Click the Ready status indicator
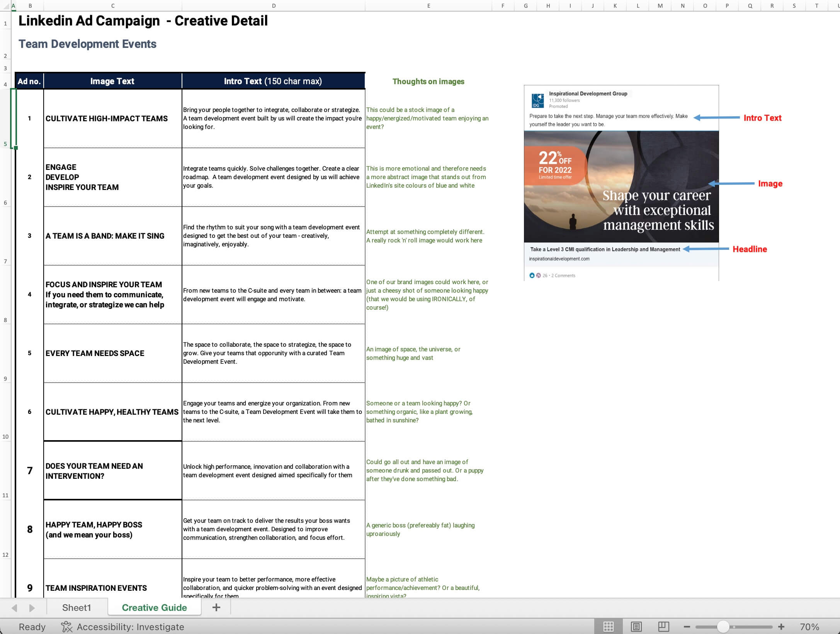This screenshot has width=840, height=634. click(32, 627)
